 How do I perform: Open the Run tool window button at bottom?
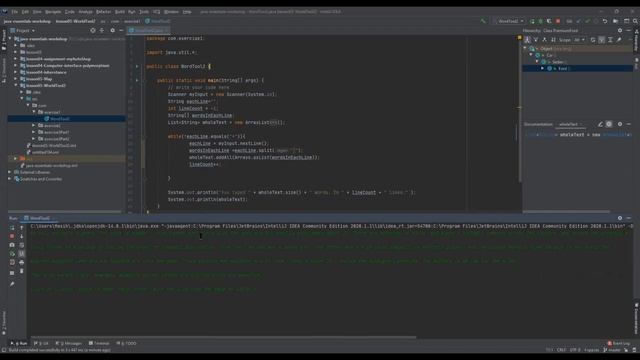click(x=19, y=344)
